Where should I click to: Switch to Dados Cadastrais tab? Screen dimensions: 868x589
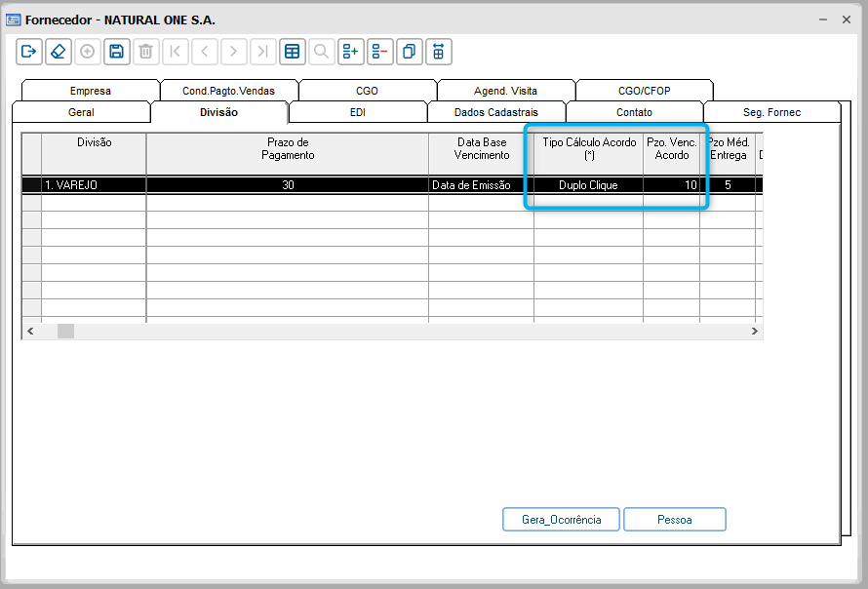tap(496, 112)
